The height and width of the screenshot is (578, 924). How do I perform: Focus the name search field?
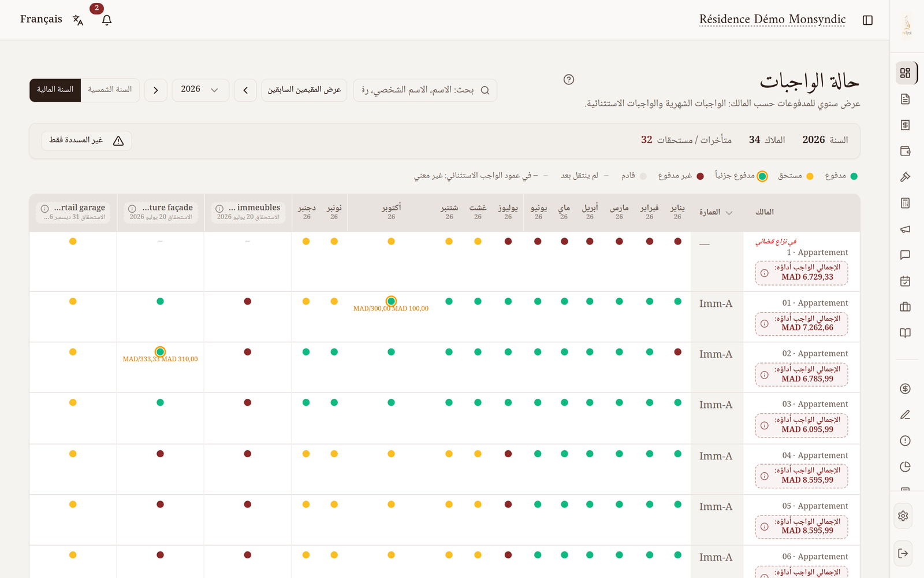[x=425, y=90]
